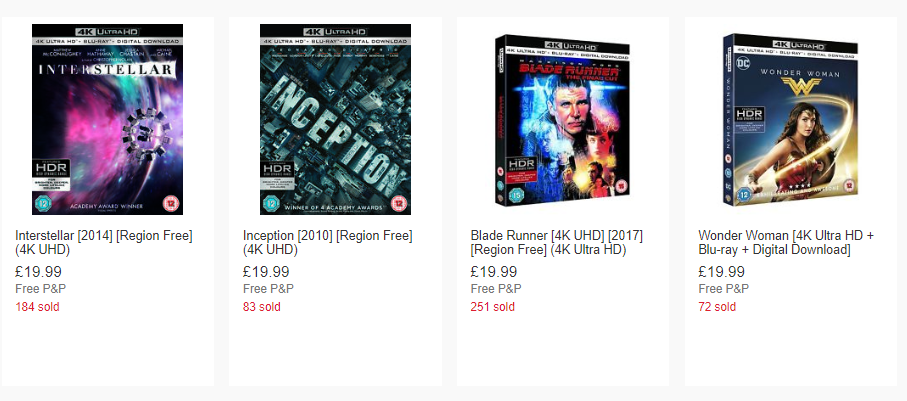The height and width of the screenshot is (401, 907).
Task: Click the £19.99 price under Wonder Woman
Action: point(721,272)
